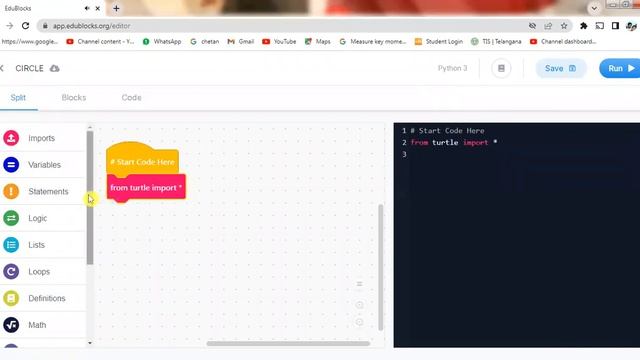Expand the browser tab search chevron
The height and width of the screenshot is (360, 640).
click(594, 8)
